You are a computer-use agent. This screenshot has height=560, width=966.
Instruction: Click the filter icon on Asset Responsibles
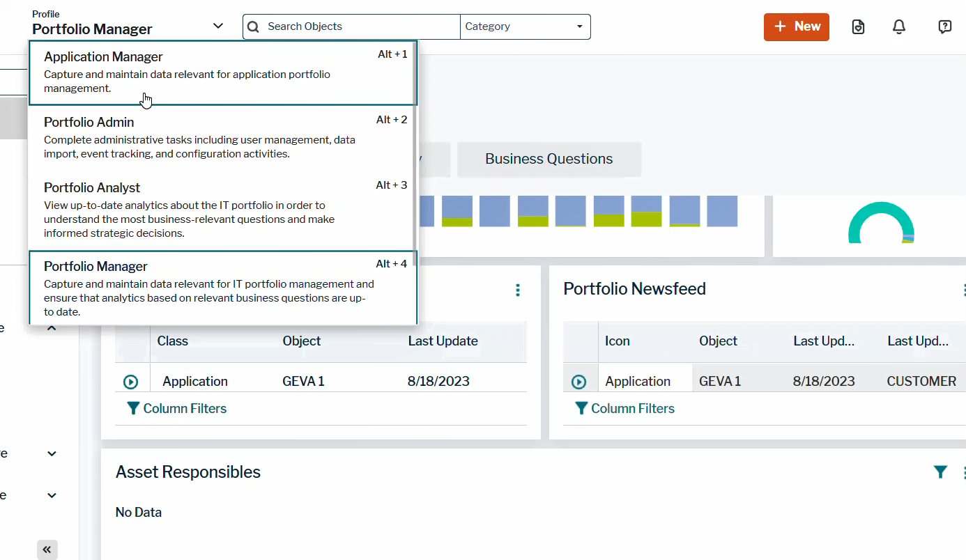[940, 472]
